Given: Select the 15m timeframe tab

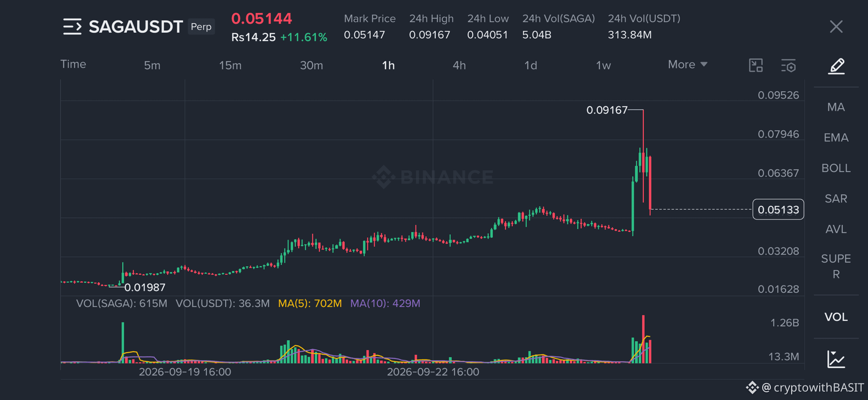Looking at the screenshot, I should coord(230,65).
